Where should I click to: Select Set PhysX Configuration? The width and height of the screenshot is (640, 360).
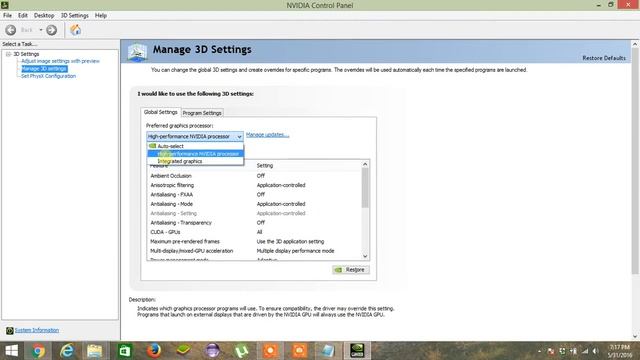coord(48,76)
